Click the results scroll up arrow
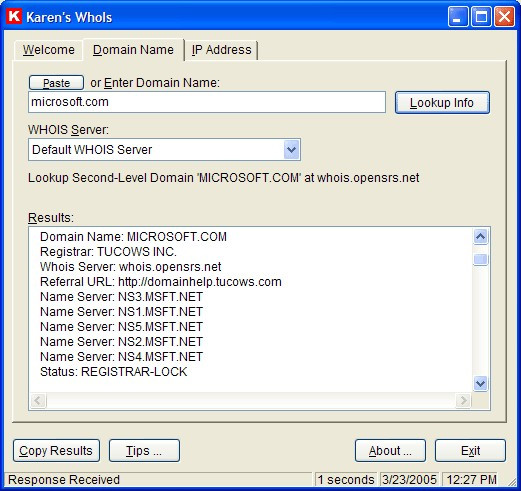 480,237
